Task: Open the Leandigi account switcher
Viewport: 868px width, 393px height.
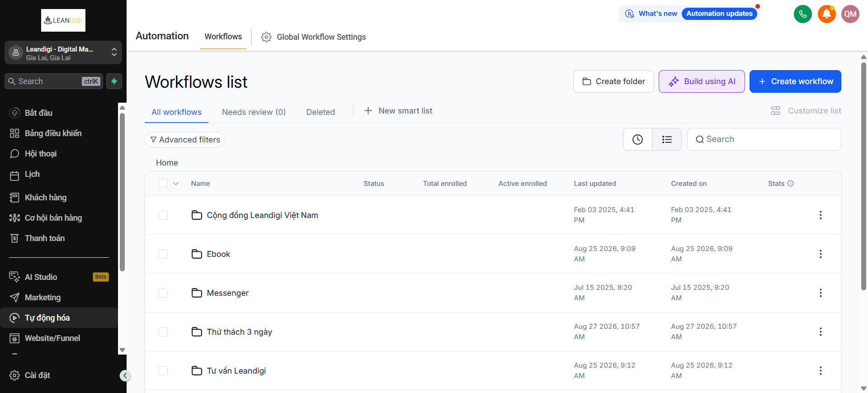Action: click(63, 53)
